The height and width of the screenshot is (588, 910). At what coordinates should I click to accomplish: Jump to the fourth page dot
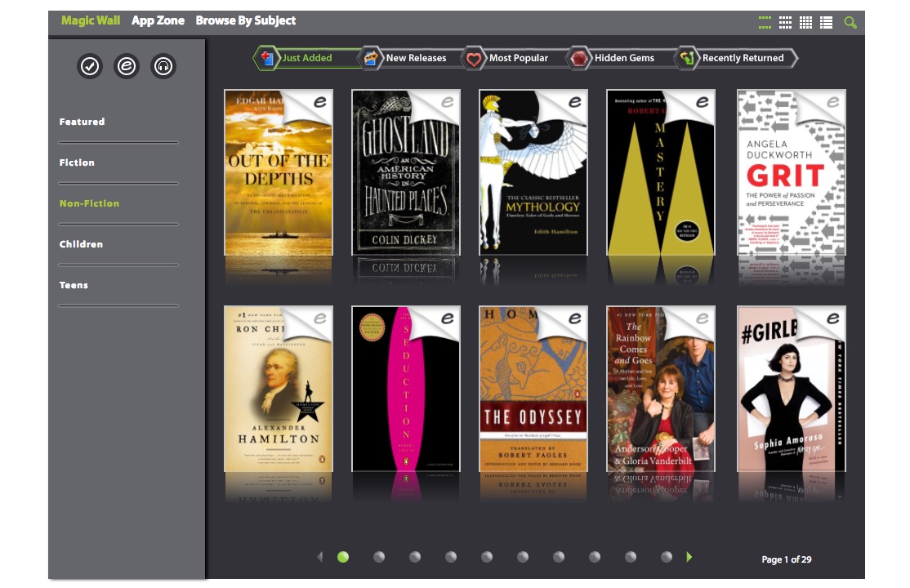click(x=451, y=557)
